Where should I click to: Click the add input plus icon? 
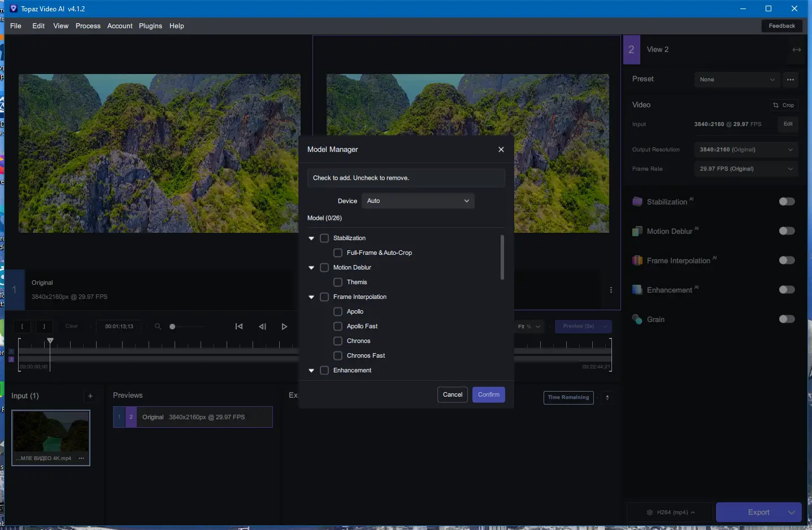pos(90,396)
